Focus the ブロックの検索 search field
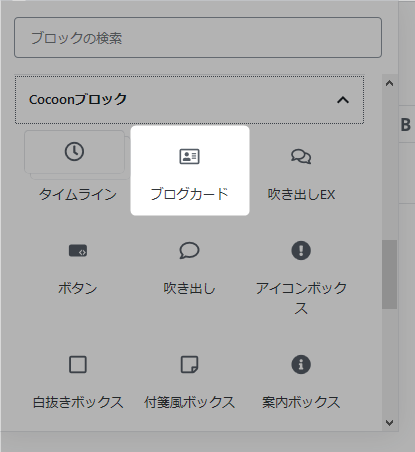 [198, 38]
